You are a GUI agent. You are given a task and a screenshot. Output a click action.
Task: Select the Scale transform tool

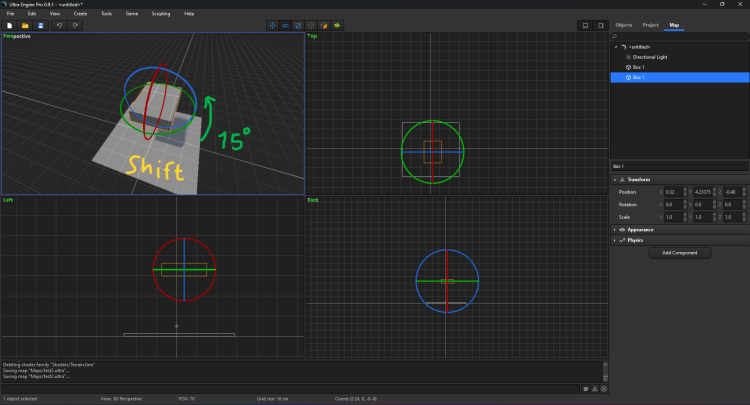tap(299, 25)
